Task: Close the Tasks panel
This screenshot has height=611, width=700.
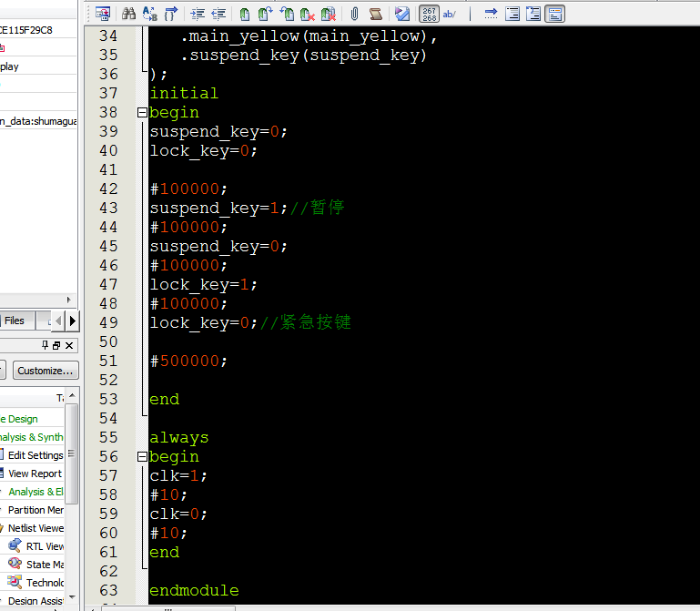Action: click(69, 345)
